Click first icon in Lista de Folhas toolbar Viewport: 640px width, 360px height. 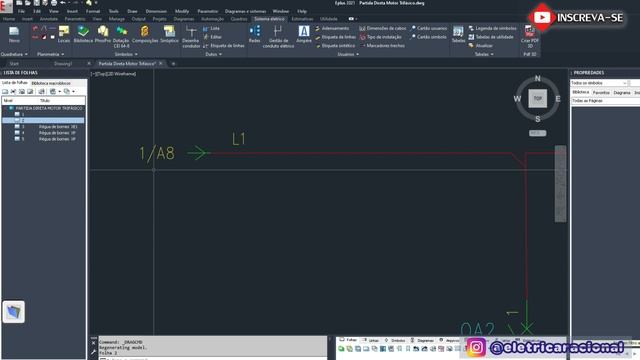5,92
